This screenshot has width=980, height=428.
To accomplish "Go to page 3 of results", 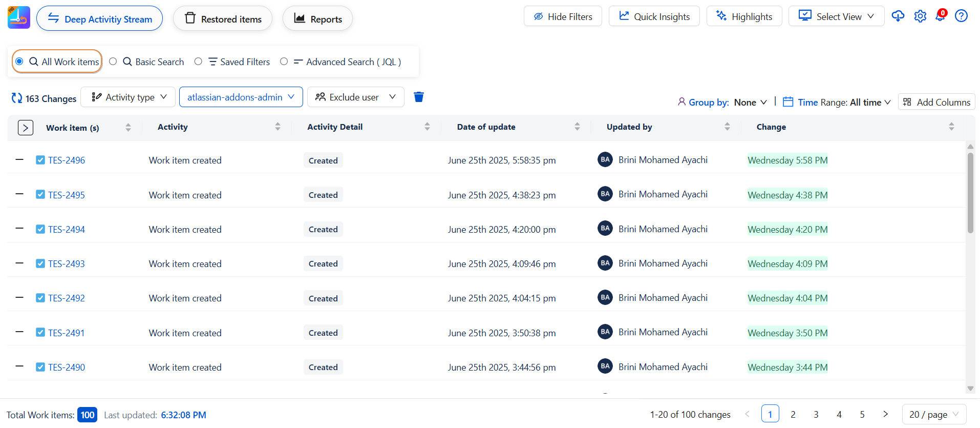I will tap(816, 414).
